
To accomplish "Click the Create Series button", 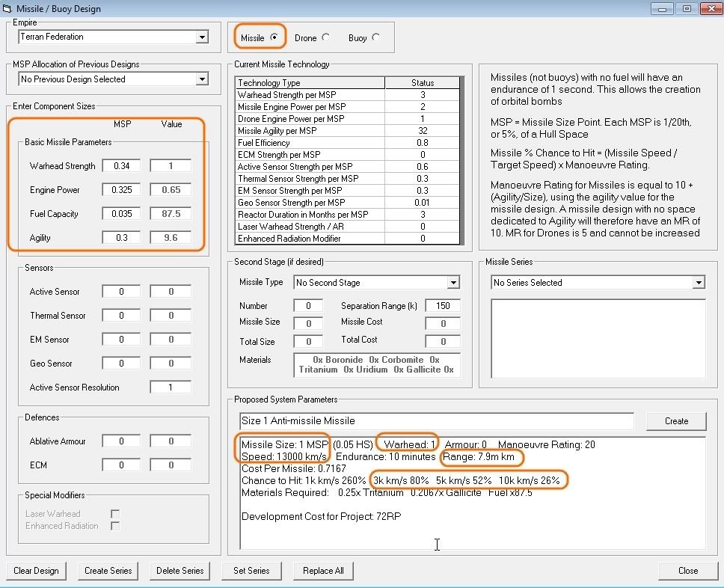I will 108,571.
